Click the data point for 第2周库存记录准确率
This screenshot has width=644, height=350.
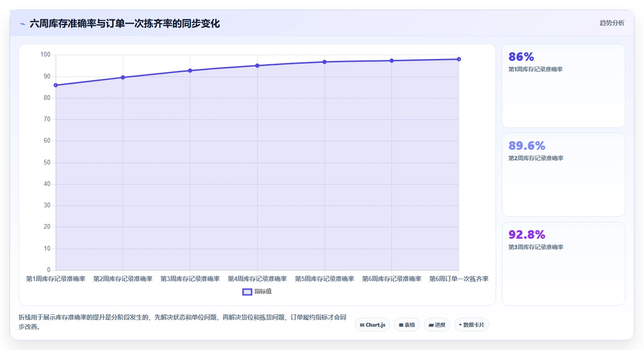tap(123, 78)
